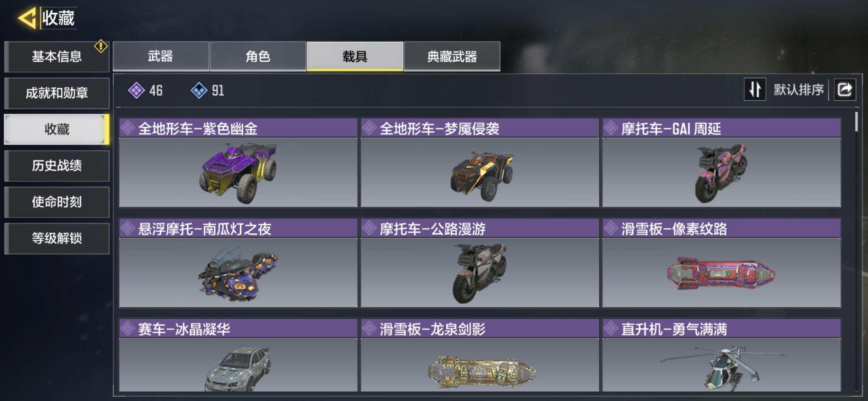
Task: Open the 基本信息 sidebar section
Action: (57, 56)
